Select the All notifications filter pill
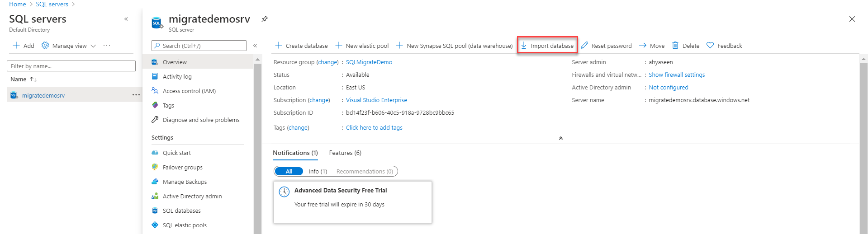The image size is (868, 234). pos(289,172)
